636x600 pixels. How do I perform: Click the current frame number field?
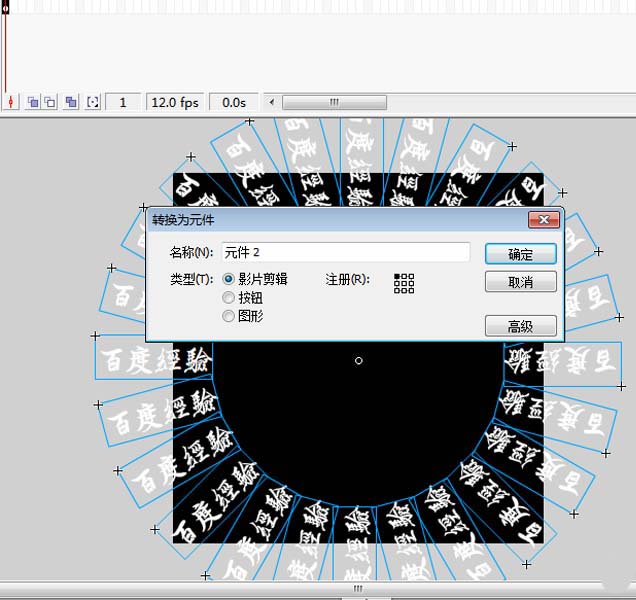pyautogui.click(x=123, y=102)
